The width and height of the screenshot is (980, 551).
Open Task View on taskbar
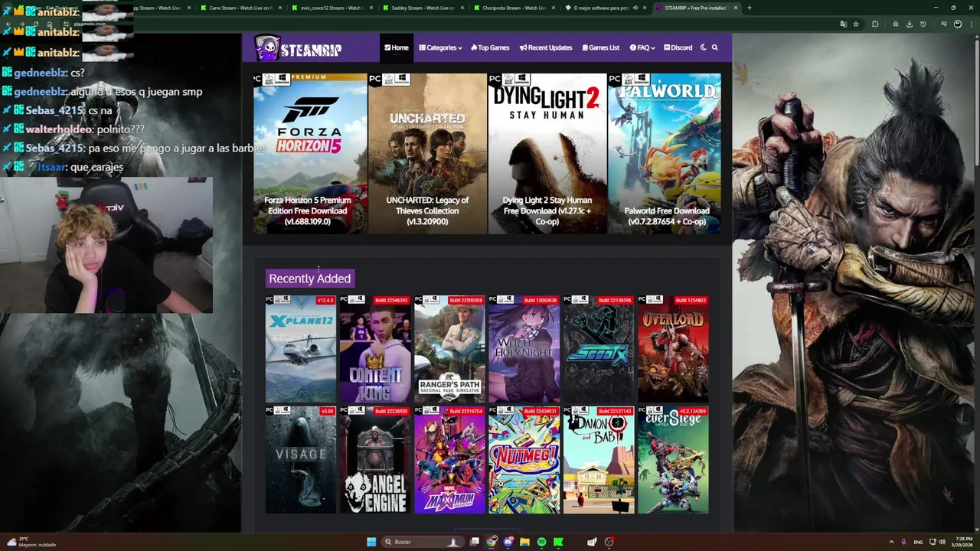(x=475, y=542)
